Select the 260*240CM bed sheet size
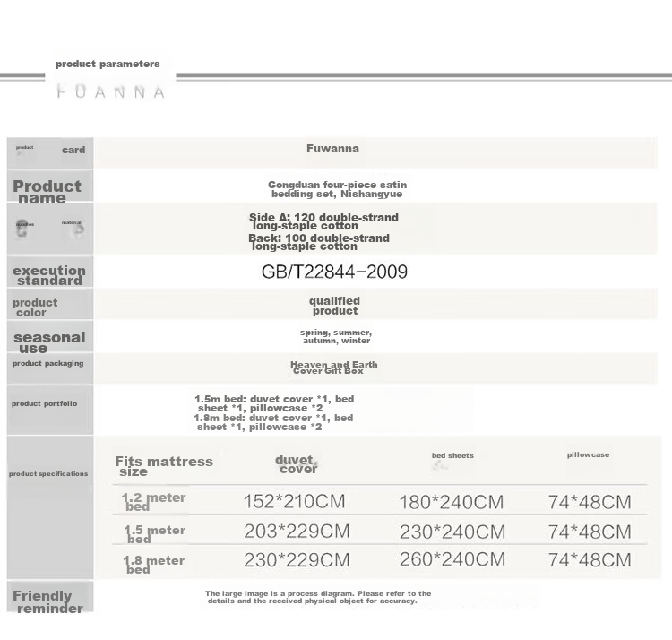The height and width of the screenshot is (640, 672). [x=452, y=559]
